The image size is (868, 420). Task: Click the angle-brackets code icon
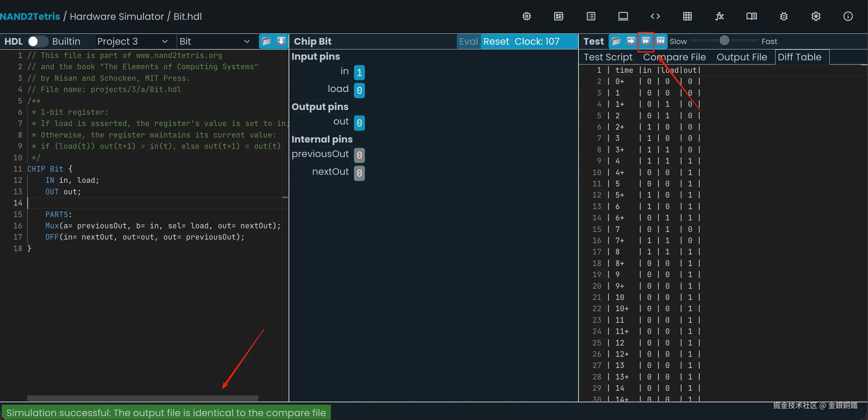coord(655,16)
